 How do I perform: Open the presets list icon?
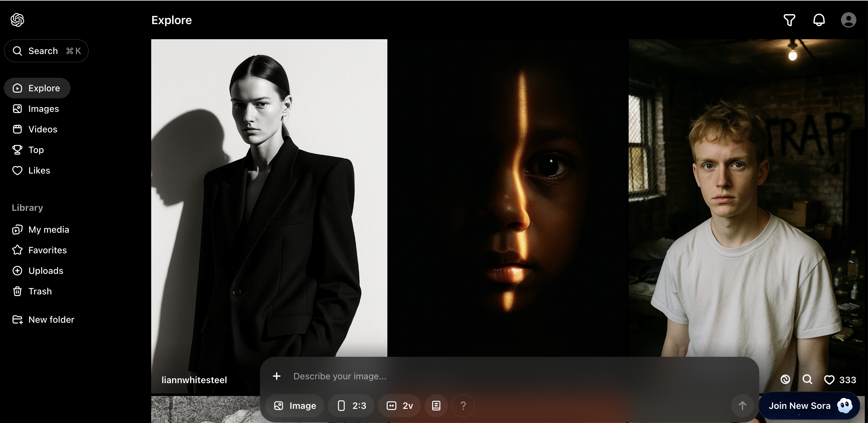[436, 406]
